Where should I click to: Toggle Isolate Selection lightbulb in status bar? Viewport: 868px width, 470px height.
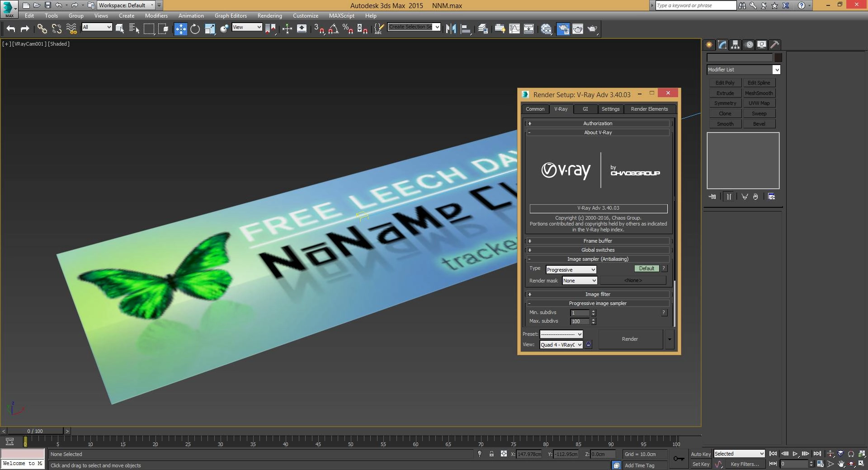click(480, 454)
